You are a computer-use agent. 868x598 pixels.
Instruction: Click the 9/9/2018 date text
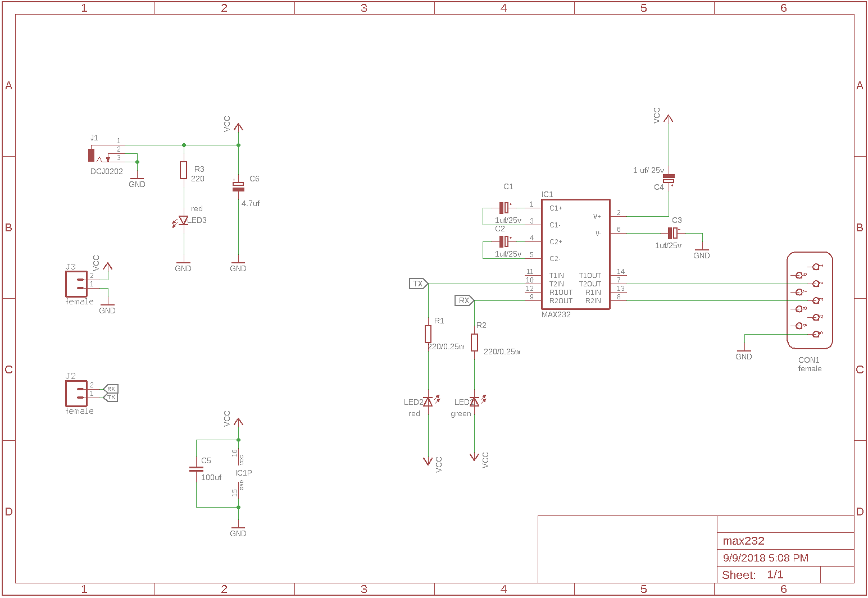tap(765, 558)
